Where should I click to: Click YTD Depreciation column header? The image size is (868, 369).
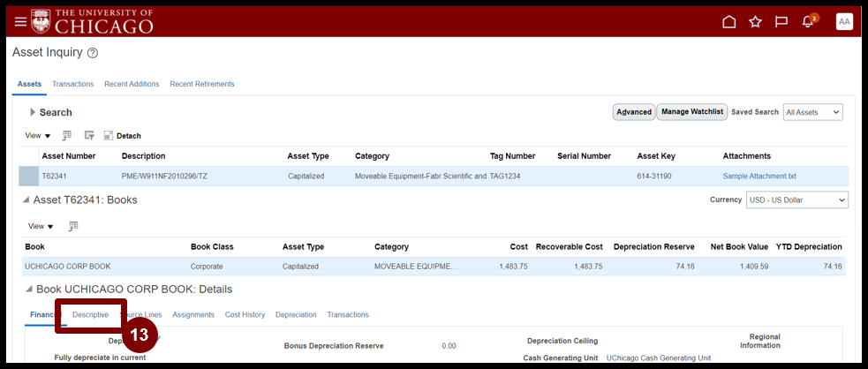[x=809, y=247]
